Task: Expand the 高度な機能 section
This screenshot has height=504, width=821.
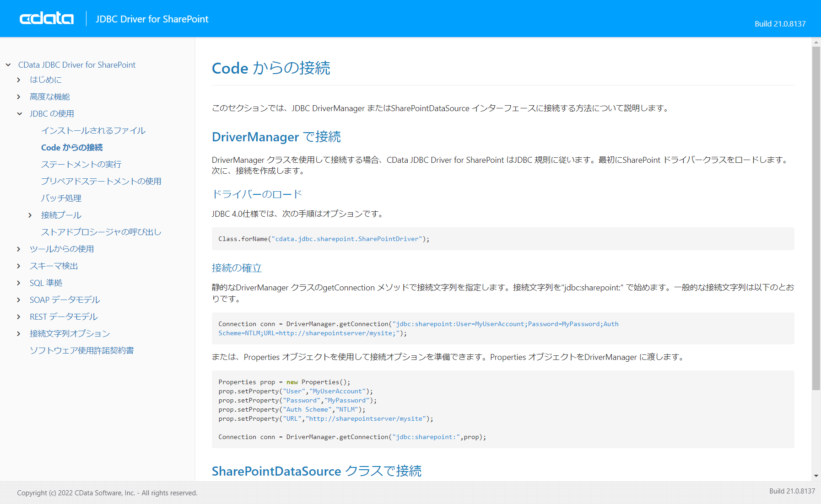Action: [19, 97]
